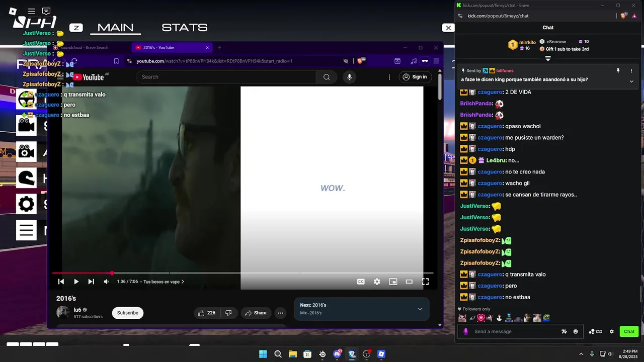644x362 pixels.
Task: Close the game menu with X
Action: point(448,28)
